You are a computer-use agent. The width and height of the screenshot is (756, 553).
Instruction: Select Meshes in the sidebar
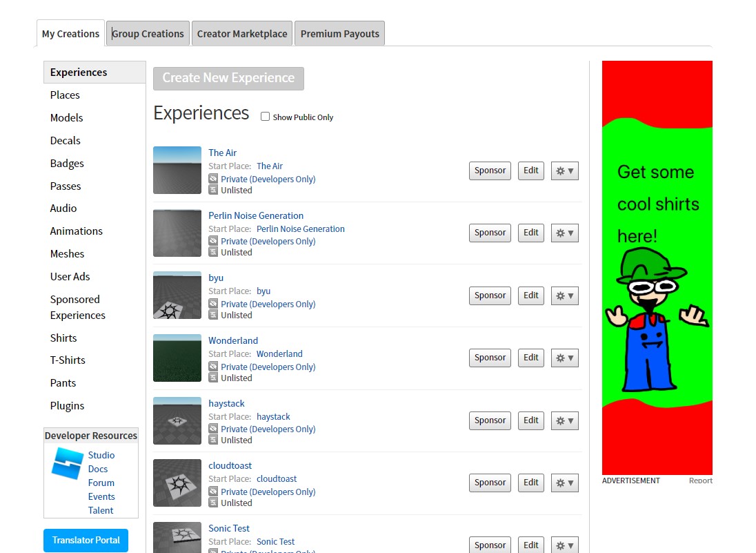67,253
